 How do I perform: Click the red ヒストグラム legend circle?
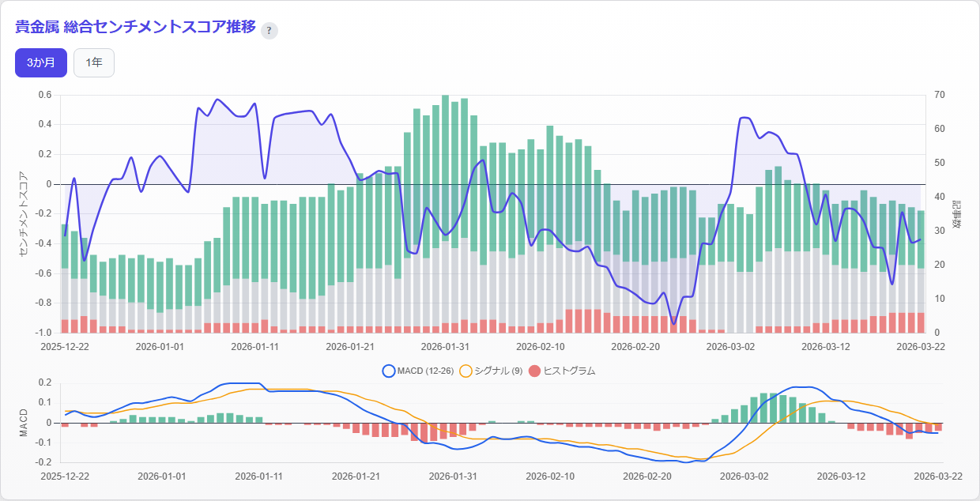point(533,371)
